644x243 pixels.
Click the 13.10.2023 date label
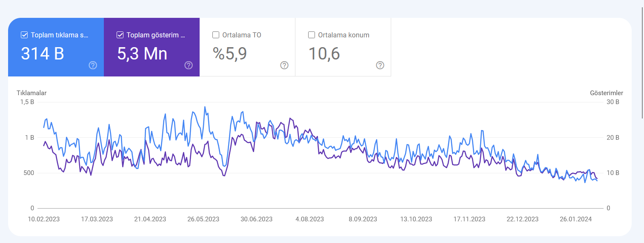pyautogui.click(x=416, y=219)
